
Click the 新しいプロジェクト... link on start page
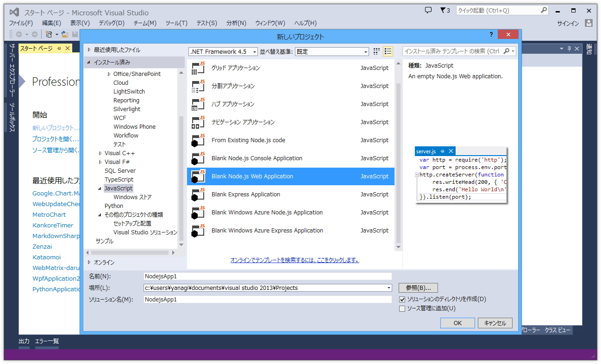pyautogui.click(x=56, y=128)
